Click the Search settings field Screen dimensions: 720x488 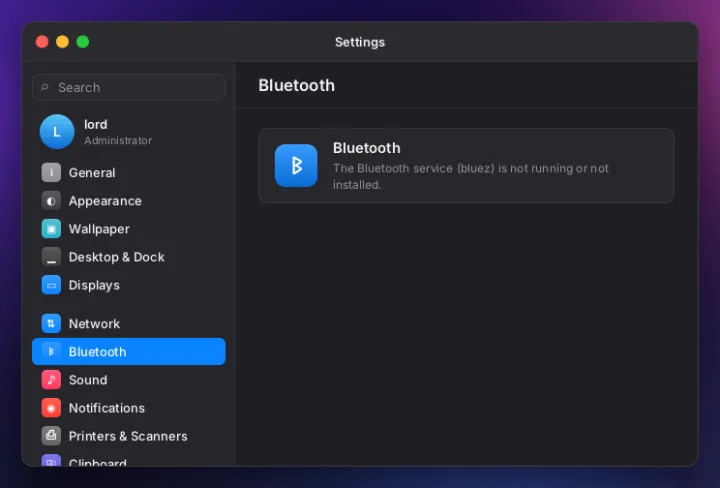click(129, 87)
